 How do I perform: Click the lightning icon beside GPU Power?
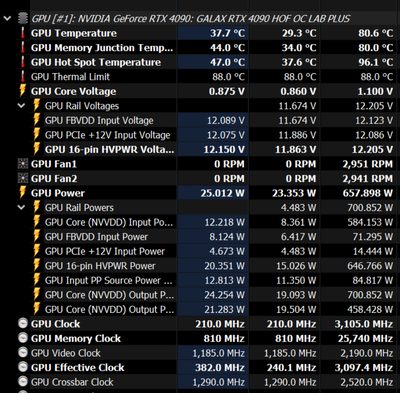click(x=23, y=193)
